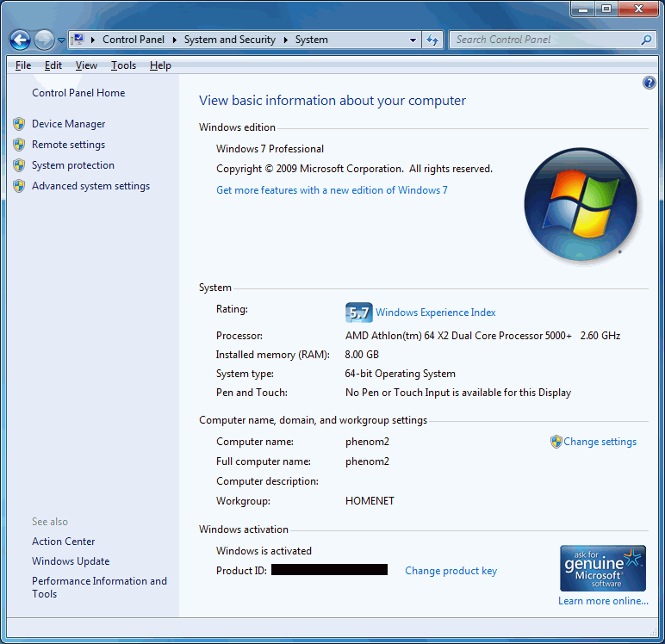Click the 5.7 rating score badge
This screenshot has width=665, height=644.
click(359, 313)
